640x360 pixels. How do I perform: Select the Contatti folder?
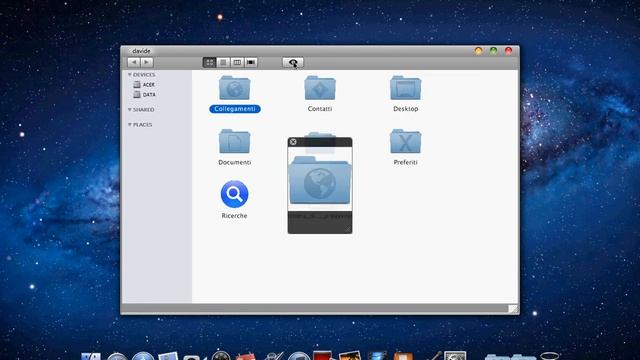320,94
